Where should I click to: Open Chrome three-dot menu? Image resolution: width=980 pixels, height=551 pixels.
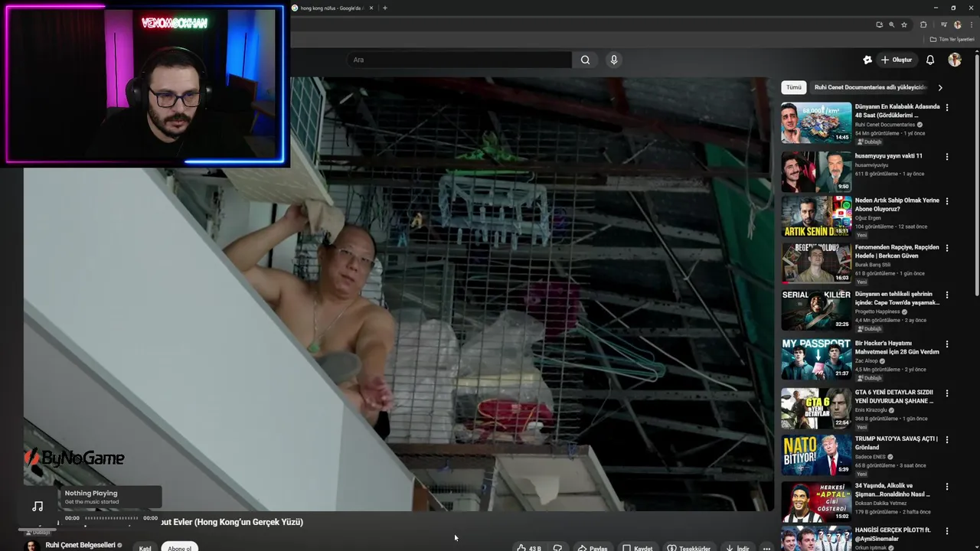coord(971,24)
